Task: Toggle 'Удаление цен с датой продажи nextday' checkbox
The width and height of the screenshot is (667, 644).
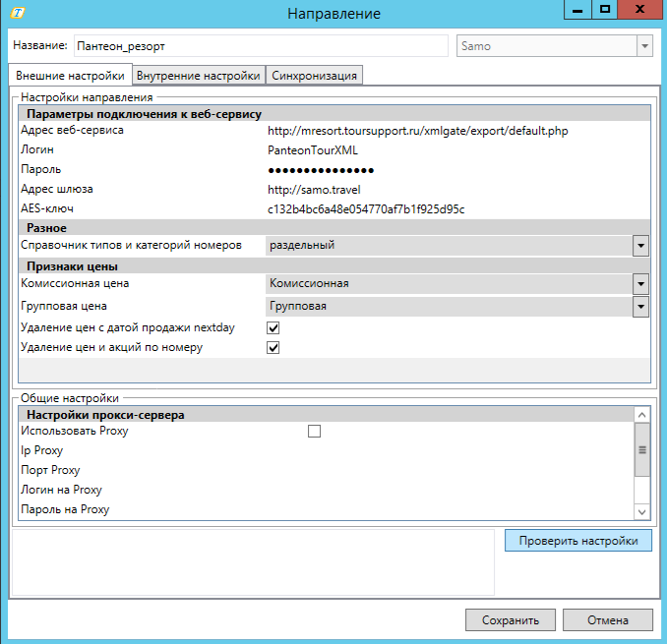Action: click(x=274, y=327)
